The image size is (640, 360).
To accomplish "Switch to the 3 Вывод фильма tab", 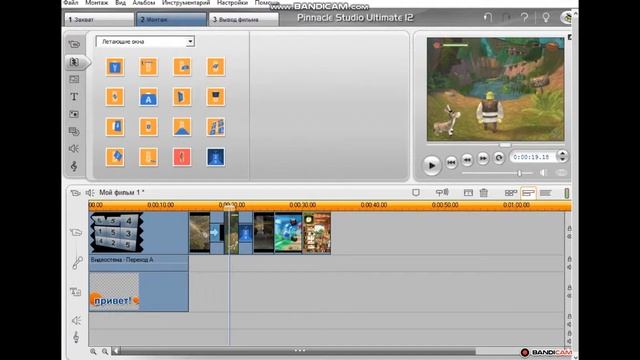I will [x=244, y=19].
